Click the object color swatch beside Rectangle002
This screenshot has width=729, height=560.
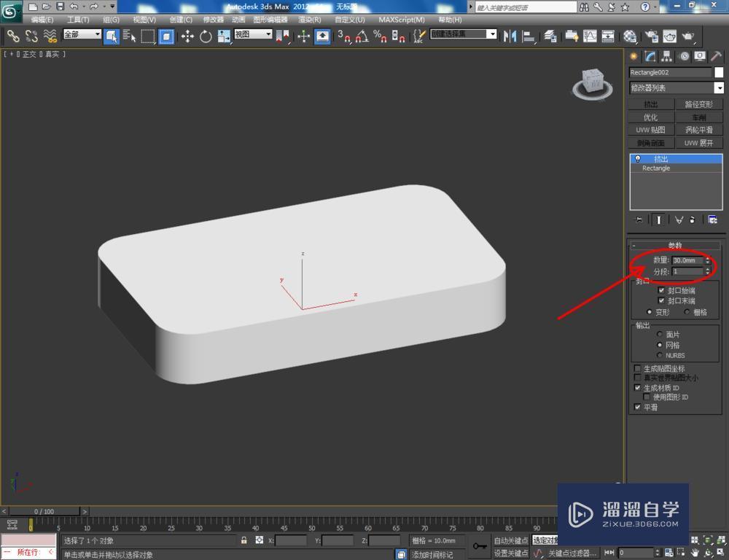[x=719, y=72]
